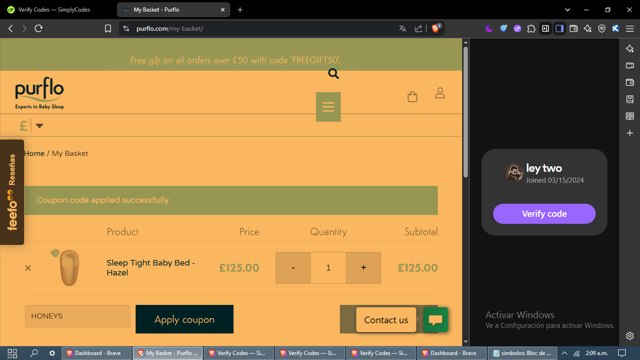Increase quantity with the plus button
This screenshot has width=640, height=360.
[363, 268]
